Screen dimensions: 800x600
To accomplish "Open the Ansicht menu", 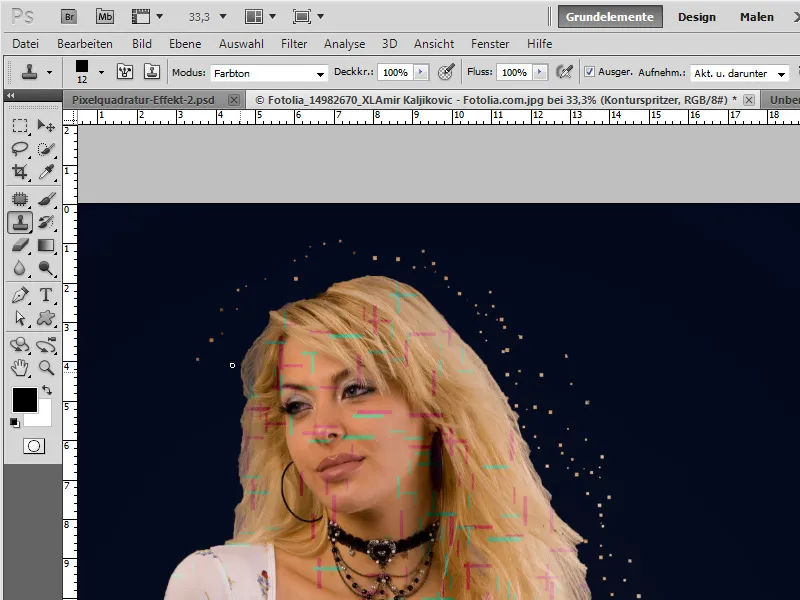I will [434, 44].
